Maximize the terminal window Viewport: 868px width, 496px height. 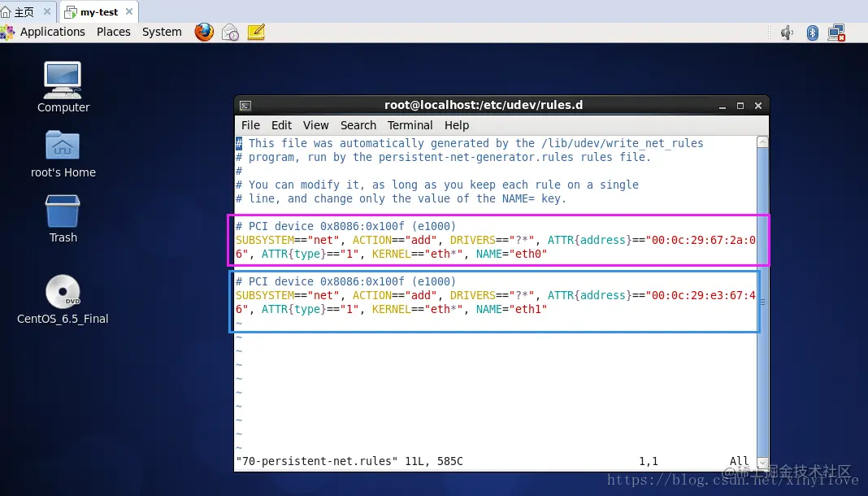tap(740, 106)
